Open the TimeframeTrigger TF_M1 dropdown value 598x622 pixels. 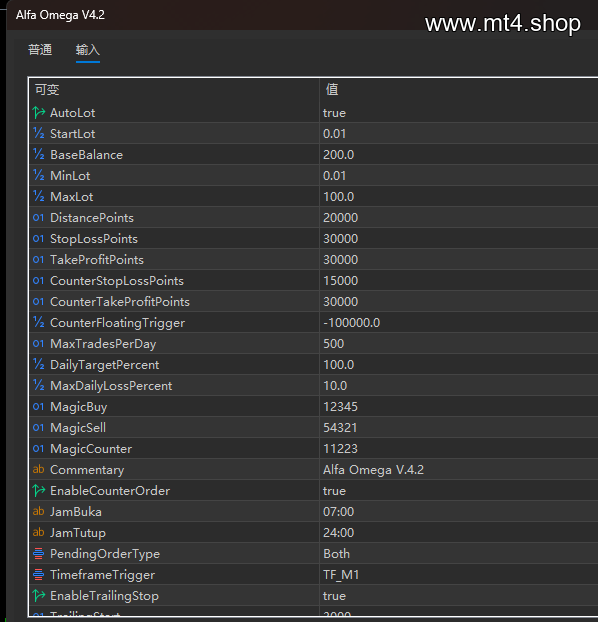coord(459,574)
